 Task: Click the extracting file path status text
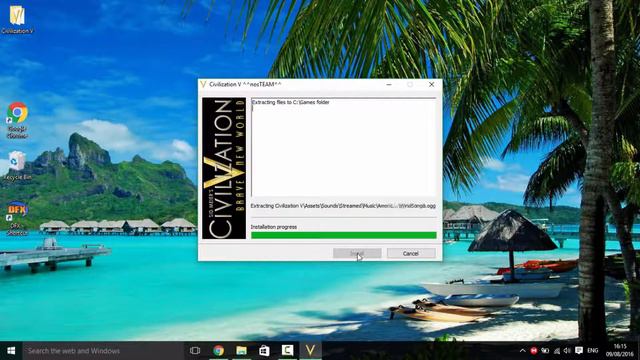point(343,206)
